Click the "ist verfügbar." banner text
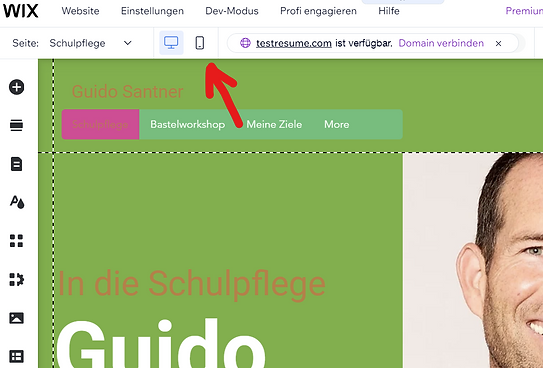This screenshot has height=368, width=543. coord(364,43)
